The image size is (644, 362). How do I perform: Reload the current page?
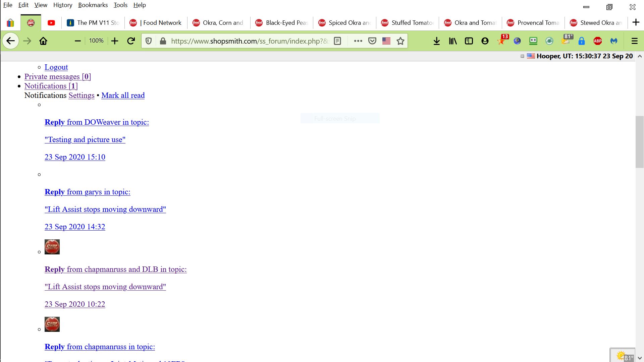pyautogui.click(x=131, y=41)
